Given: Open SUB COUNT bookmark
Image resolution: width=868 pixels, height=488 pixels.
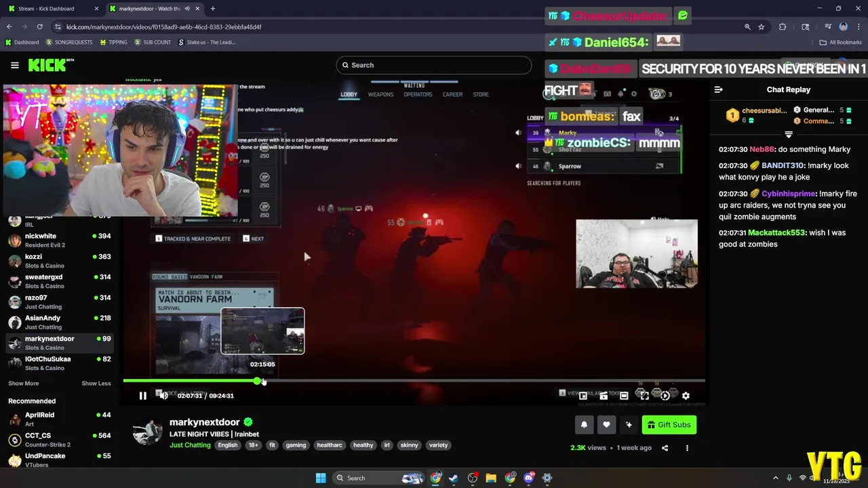Looking at the screenshot, I should pyautogui.click(x=153, y=42).
